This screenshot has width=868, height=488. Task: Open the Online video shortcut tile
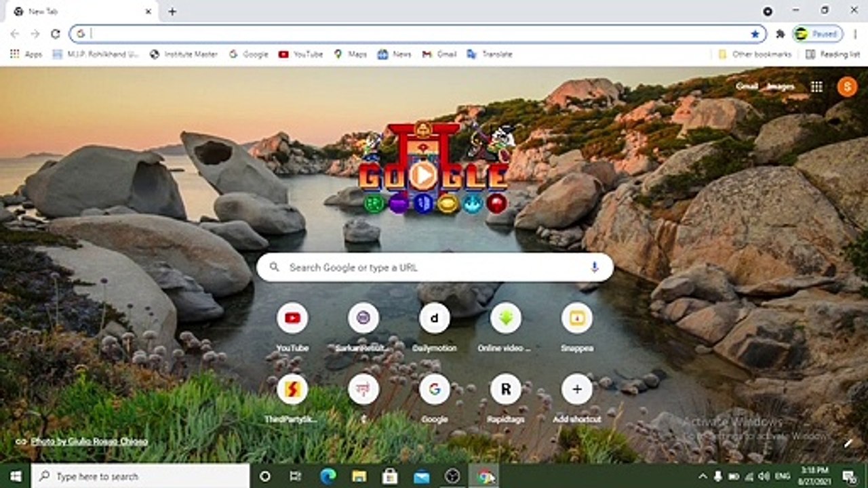tap(506, 327)
